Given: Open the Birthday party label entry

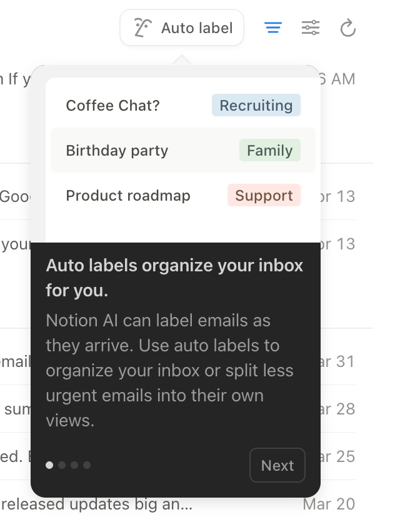Looking at the screenshot, I should (117, 150).
